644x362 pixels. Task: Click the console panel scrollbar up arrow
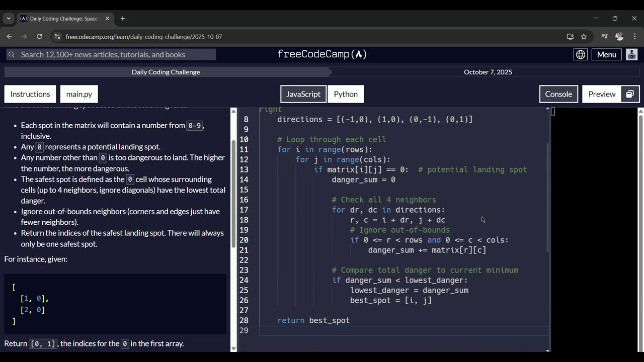pos(640,111)
